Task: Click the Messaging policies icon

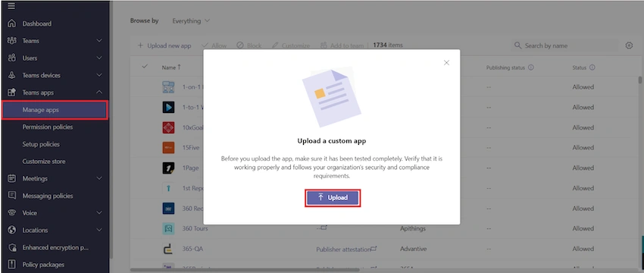Action: point(12,196)
